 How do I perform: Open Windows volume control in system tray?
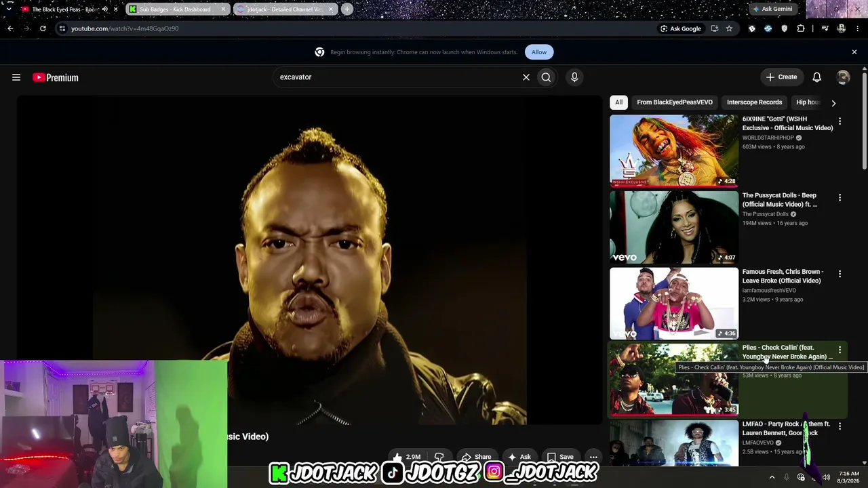point(826,477)
